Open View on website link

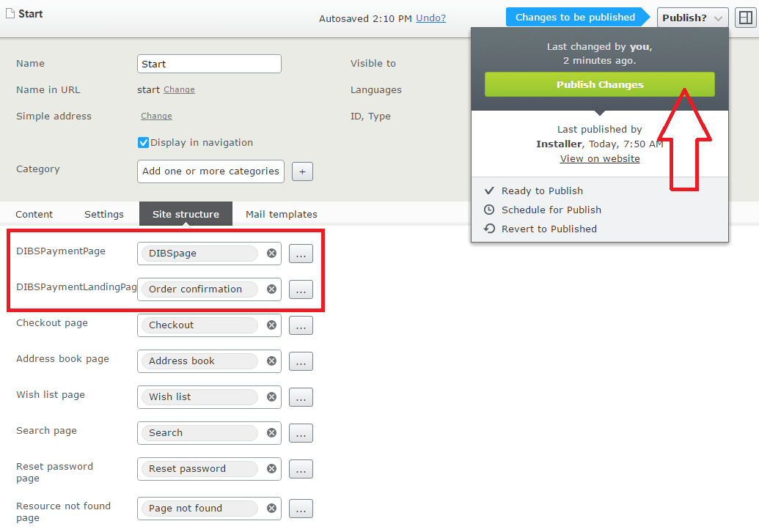(600, 158)
